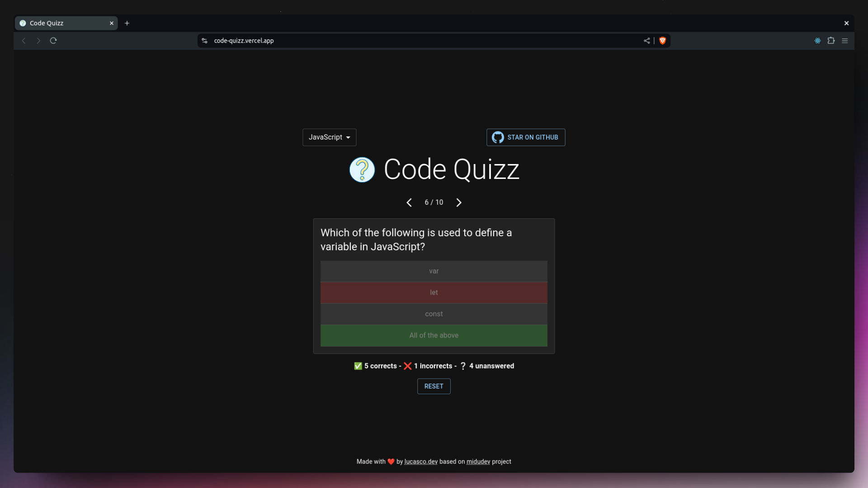This screenshot has height=488, width=868.
Task: Close the browser window
Action: tap(847, 23)
